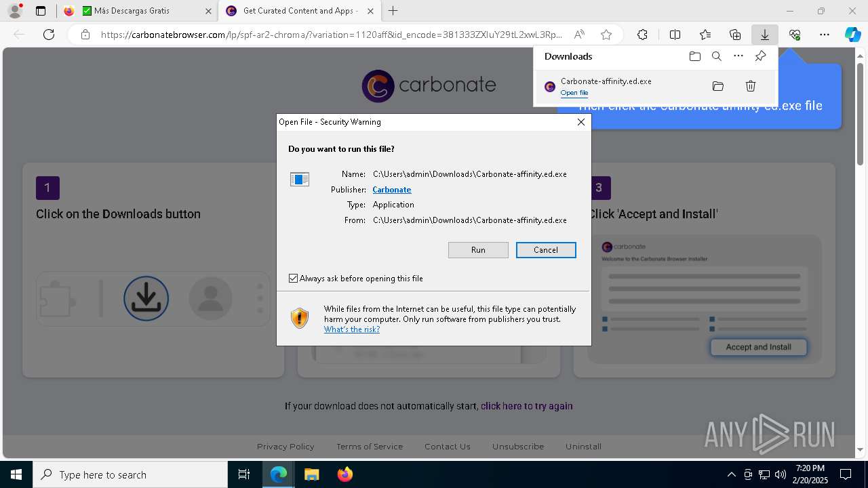
Task: Show hidden system tray icons
Action: (731, 474)
